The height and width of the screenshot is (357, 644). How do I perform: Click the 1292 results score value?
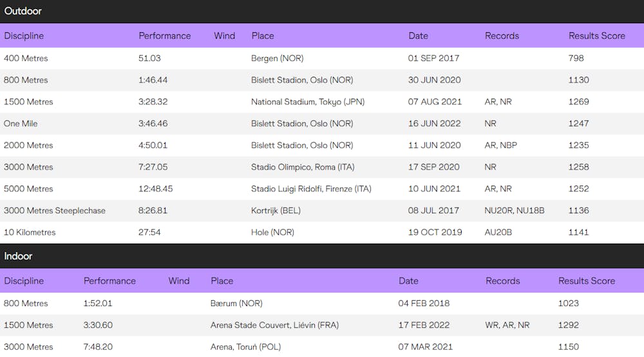point(568,325)
